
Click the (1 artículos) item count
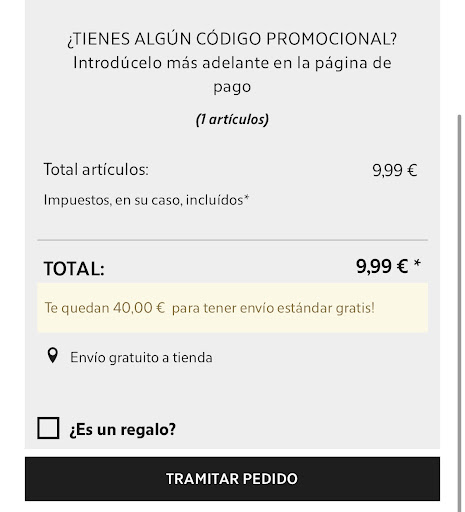pos(232,119)
